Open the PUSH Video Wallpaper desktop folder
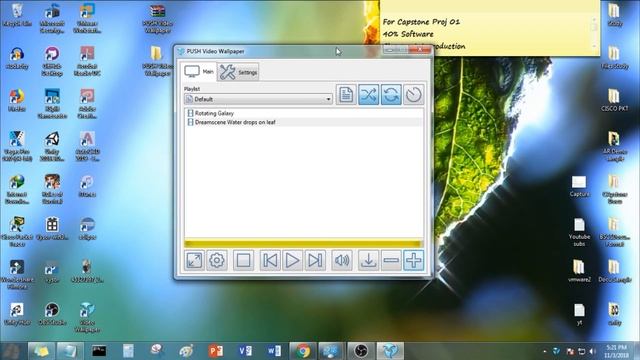640x360 pixels. [157, 61]
